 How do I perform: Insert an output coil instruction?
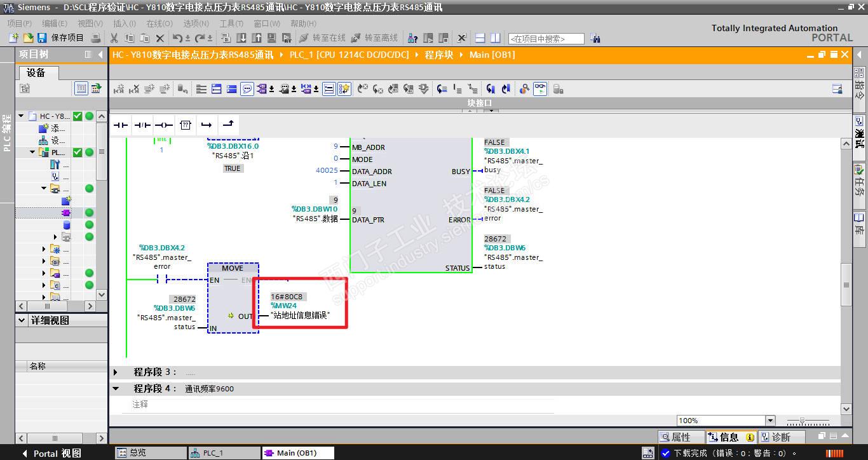163,125
